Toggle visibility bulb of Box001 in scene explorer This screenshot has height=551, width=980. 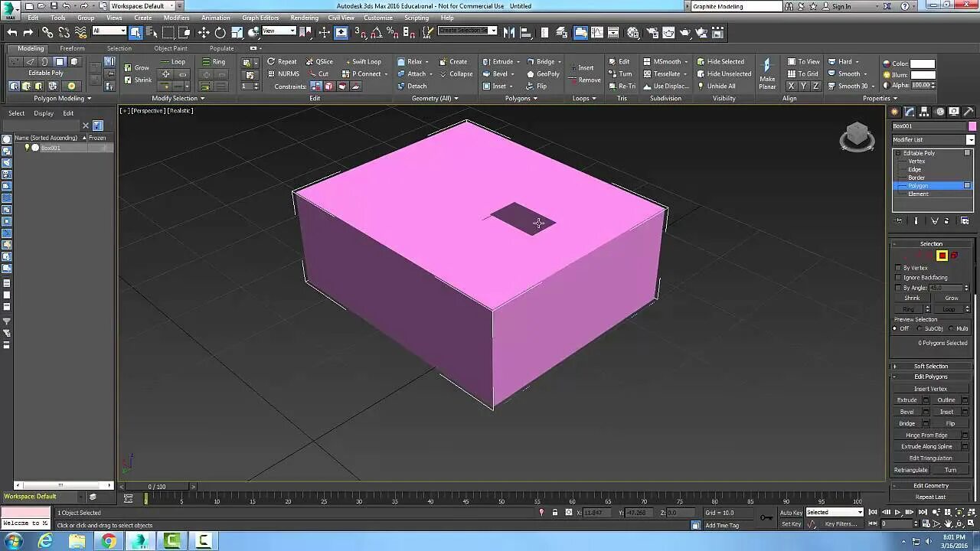point(28,148)
